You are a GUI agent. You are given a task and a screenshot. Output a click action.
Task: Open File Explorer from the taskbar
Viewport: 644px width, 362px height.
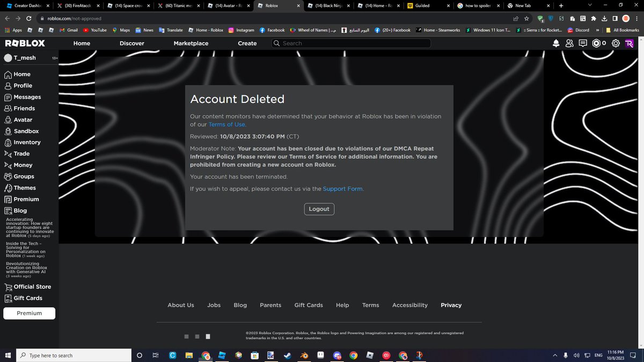point(189,355)
